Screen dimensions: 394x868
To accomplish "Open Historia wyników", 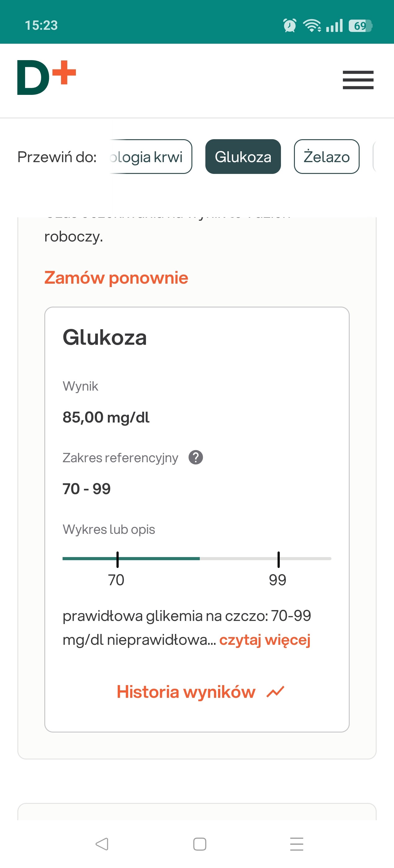I will click(x=186, y=692).
